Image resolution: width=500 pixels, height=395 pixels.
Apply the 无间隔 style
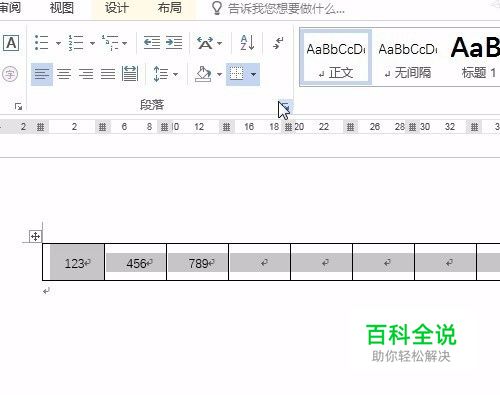[408, 57]
